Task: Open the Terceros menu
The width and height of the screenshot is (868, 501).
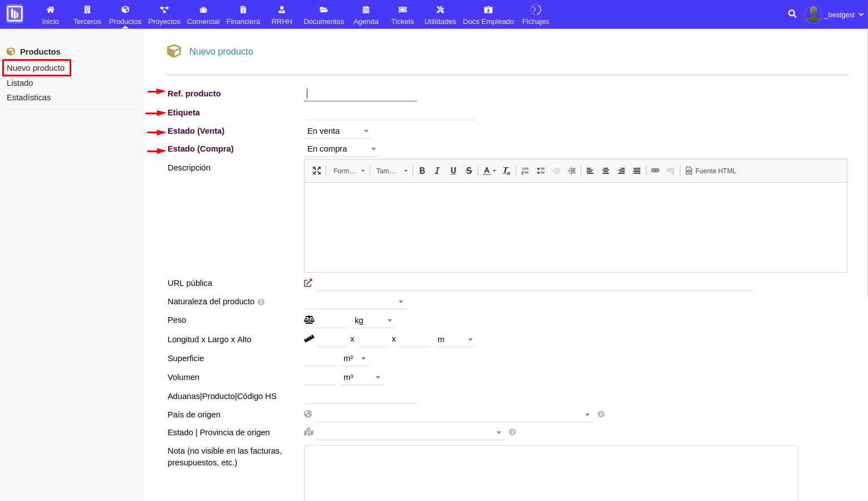Action: point(87,14)
